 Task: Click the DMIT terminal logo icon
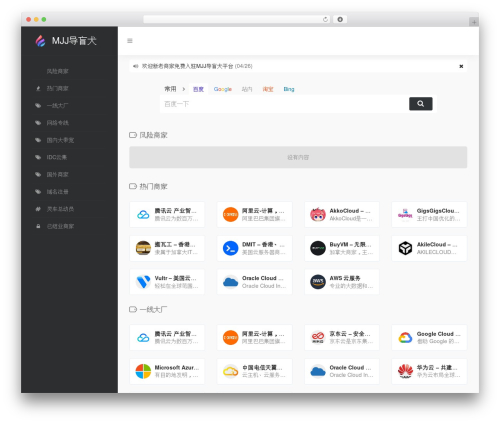[230, 248]
